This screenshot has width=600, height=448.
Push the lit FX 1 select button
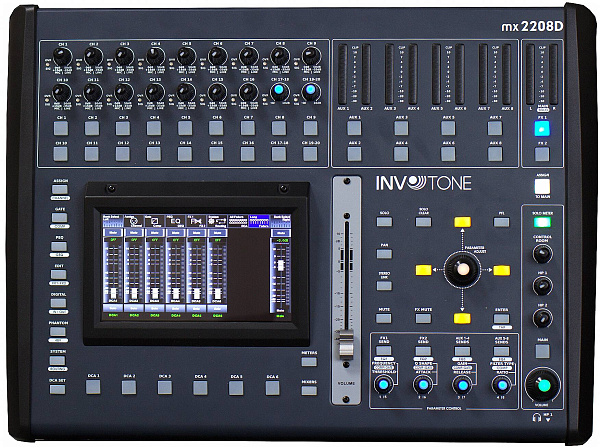point(542,129)
